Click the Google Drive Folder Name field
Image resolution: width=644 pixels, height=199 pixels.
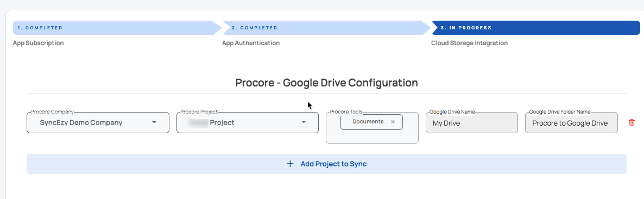click(571, 122)
